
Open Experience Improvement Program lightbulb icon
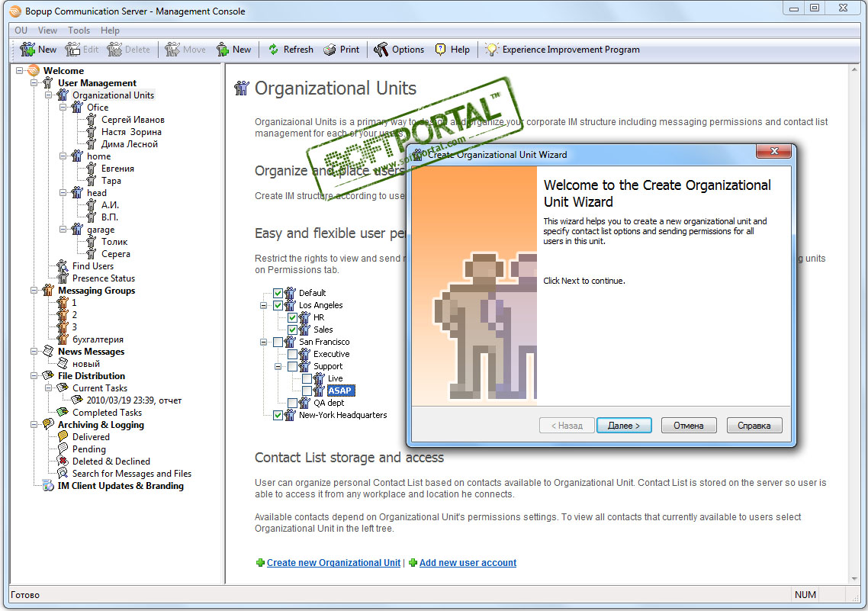pos(491,50)
